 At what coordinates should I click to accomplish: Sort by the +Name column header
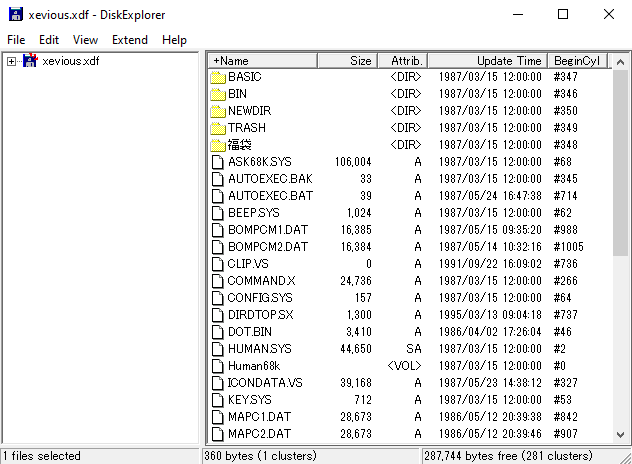263,61
